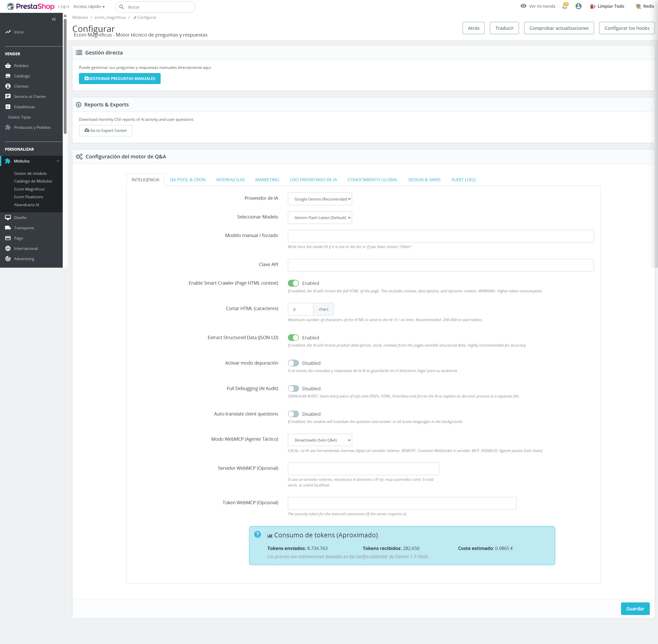Screen dimensions: 658x644
Task: Click Gestionar Preguntas Manuales button
Action: pyautogui.click(x=120, y=78)
